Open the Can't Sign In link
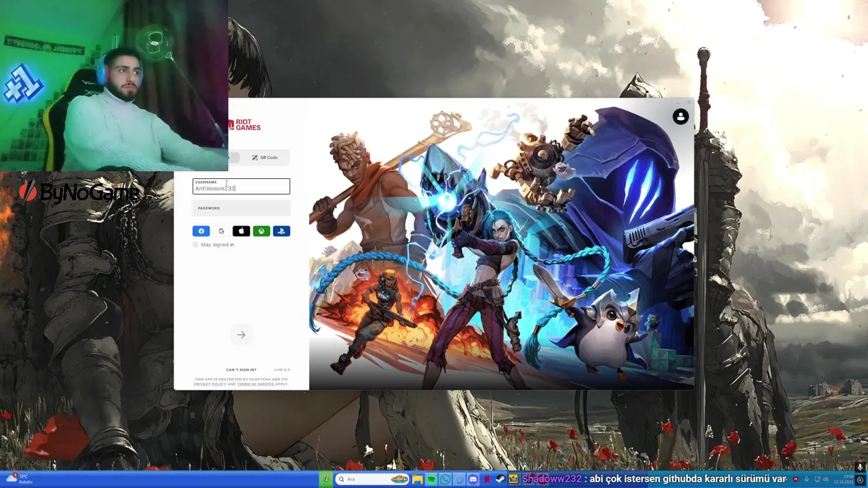This screenshot has width=868, height=488. click(241, 370)
